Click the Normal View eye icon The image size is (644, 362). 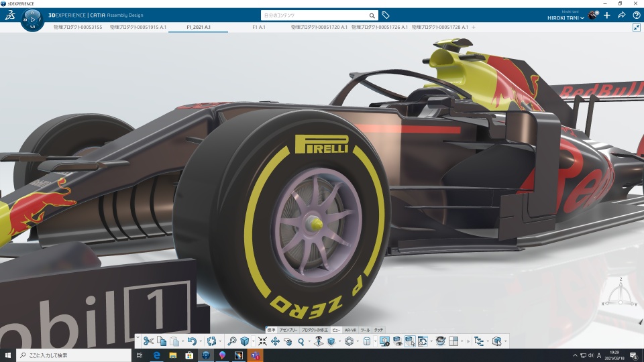click(x=318, y=341)
